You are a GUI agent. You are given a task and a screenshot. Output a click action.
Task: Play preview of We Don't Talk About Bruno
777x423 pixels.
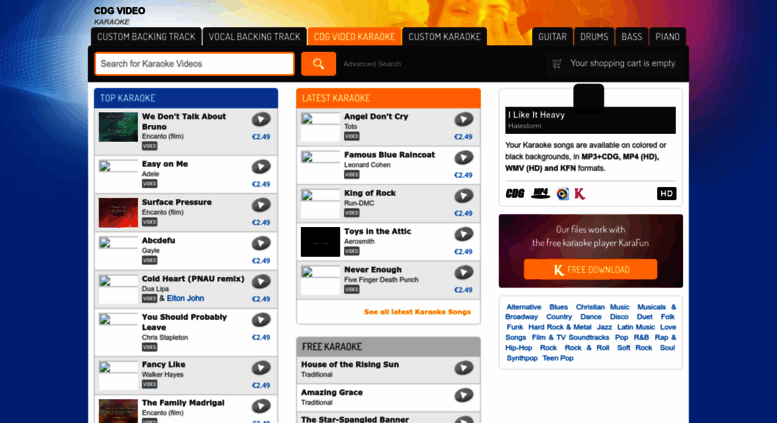click(x=261, y=119)
